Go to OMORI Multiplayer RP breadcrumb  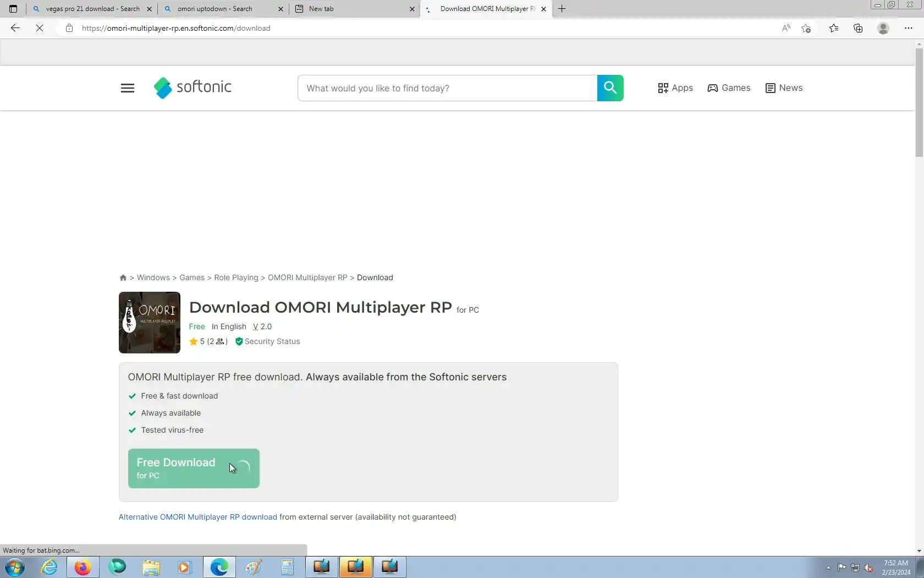click(307, 278)
